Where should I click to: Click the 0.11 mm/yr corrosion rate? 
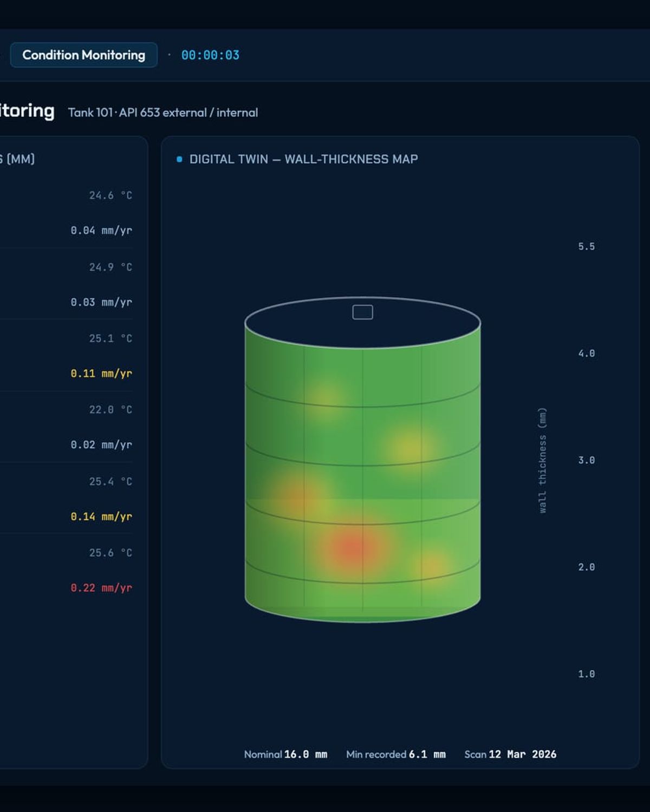pyautogui.click(x=101, y=374)
